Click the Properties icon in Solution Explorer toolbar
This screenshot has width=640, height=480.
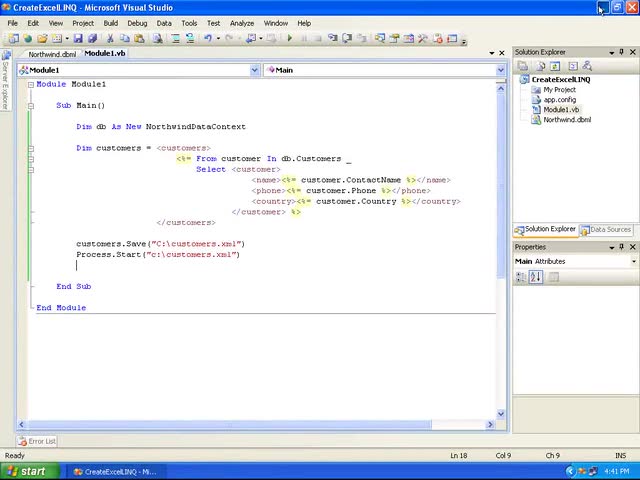(x=522, y=66)
